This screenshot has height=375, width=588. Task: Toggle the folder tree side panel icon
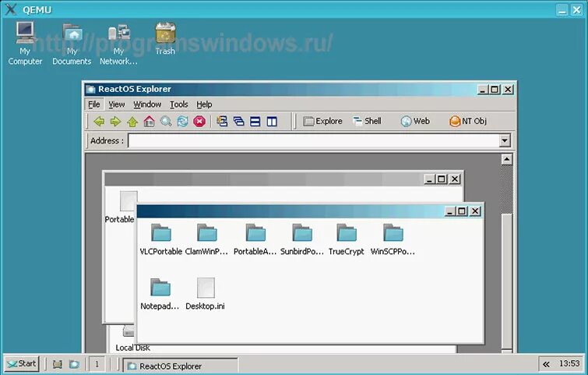pyautogui.click(x=222, y=122)
